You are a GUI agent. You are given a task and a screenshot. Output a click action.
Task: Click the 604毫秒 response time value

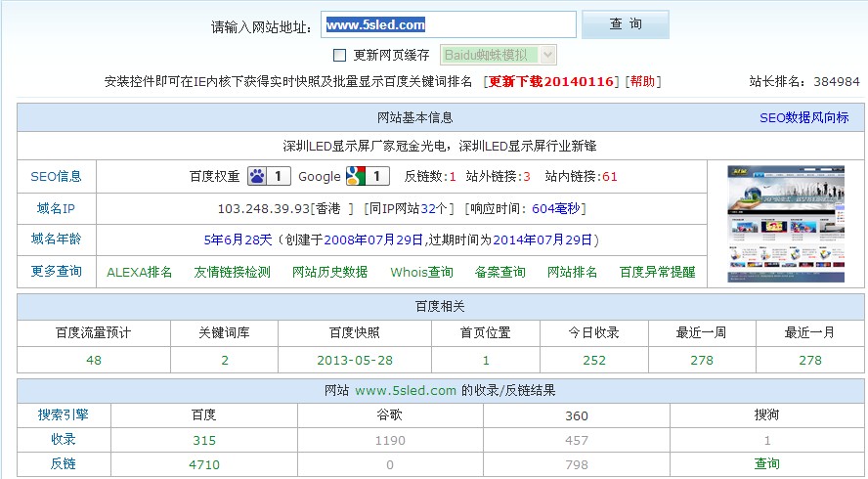tap(556, 209)
